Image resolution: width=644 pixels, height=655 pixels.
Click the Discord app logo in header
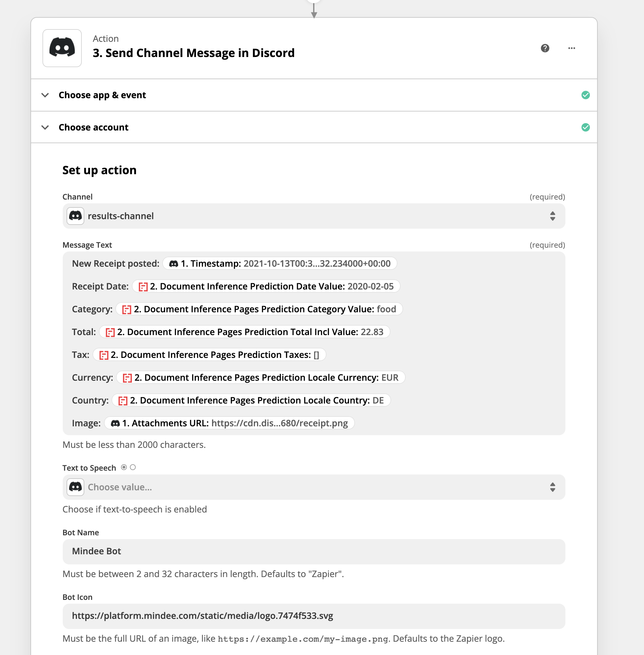click(62, 48)
